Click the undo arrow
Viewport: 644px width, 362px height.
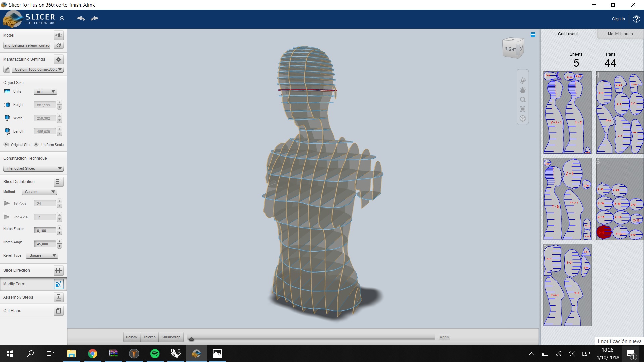click(80, 18)
